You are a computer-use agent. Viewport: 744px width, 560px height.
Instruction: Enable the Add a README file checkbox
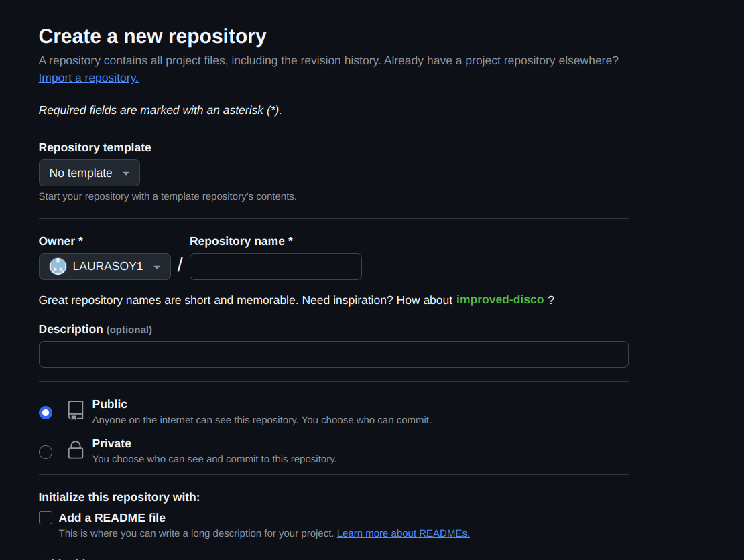pos(45,517)
